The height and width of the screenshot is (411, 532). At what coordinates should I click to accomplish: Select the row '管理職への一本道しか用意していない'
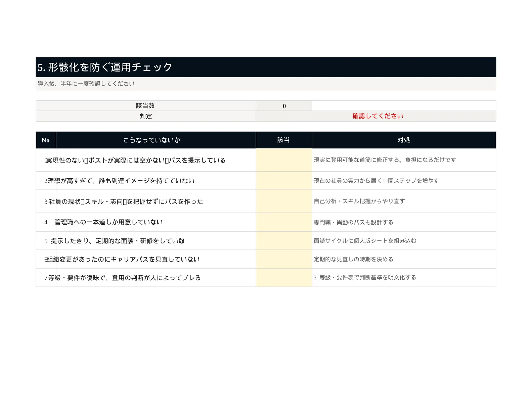(x=266, y=222)
